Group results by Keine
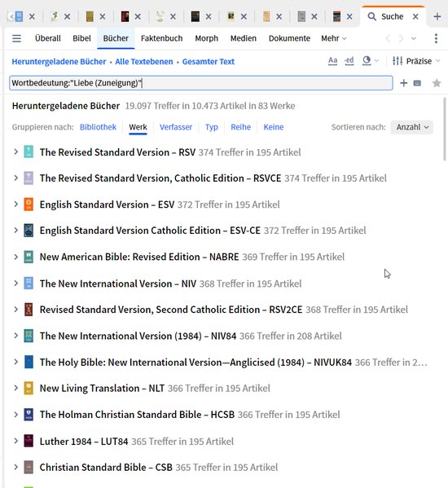 274,127
